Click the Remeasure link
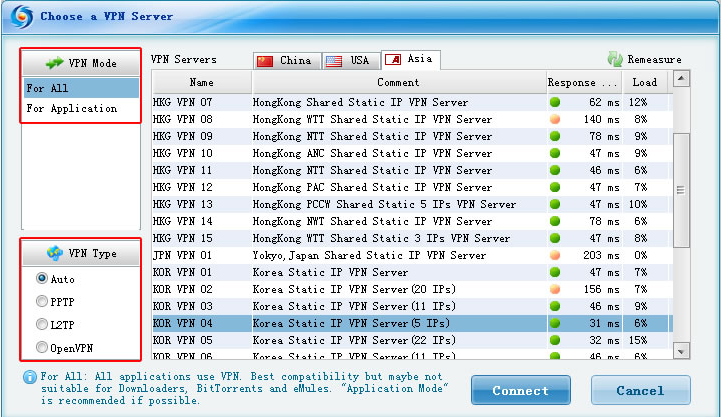Screen dimensions: 722x417 pyautogui.click(x=654, y=59)
